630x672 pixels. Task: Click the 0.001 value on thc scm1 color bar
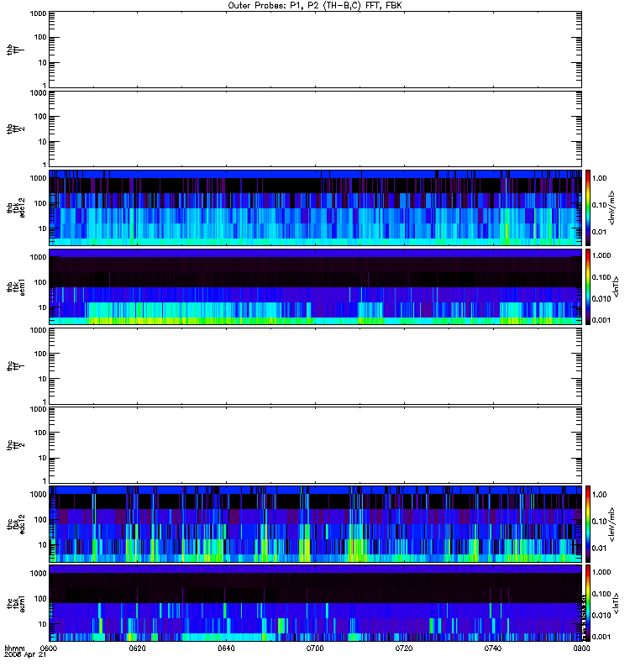(x=601, y=637)
